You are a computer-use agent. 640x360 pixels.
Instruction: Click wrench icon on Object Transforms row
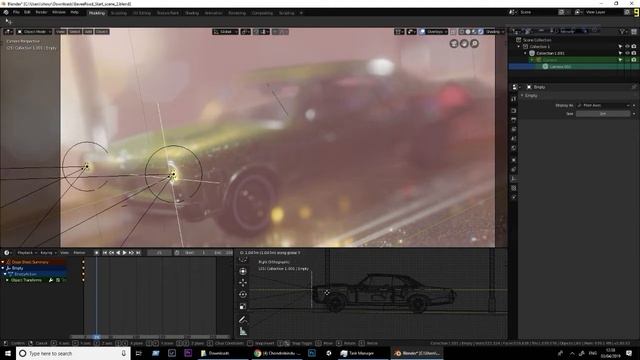(x=51, y=280)
